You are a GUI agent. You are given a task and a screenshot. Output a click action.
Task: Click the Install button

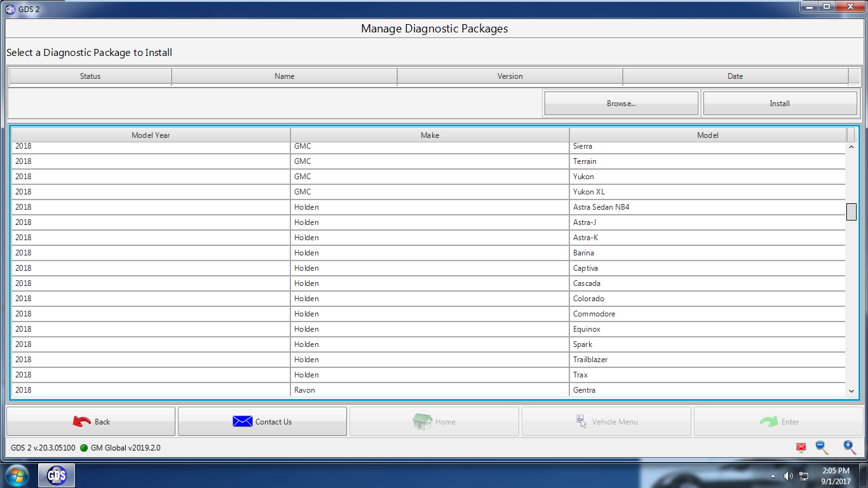click(780, 104)
